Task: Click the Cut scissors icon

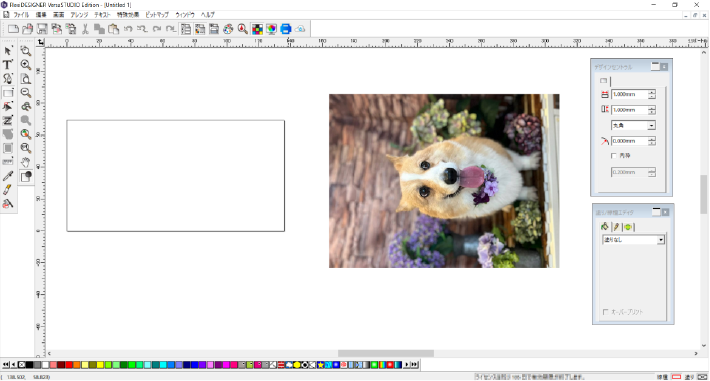Action: 85,29
